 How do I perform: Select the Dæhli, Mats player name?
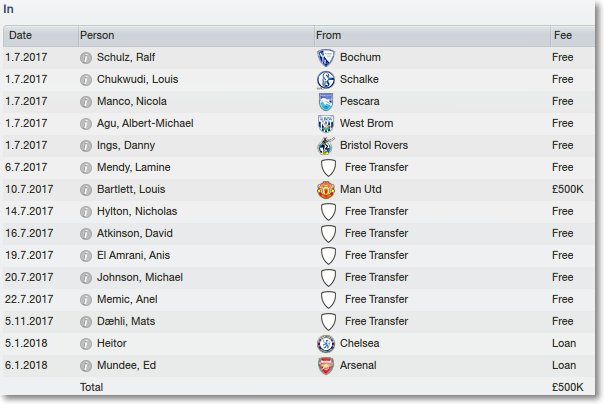click(126, 322)
